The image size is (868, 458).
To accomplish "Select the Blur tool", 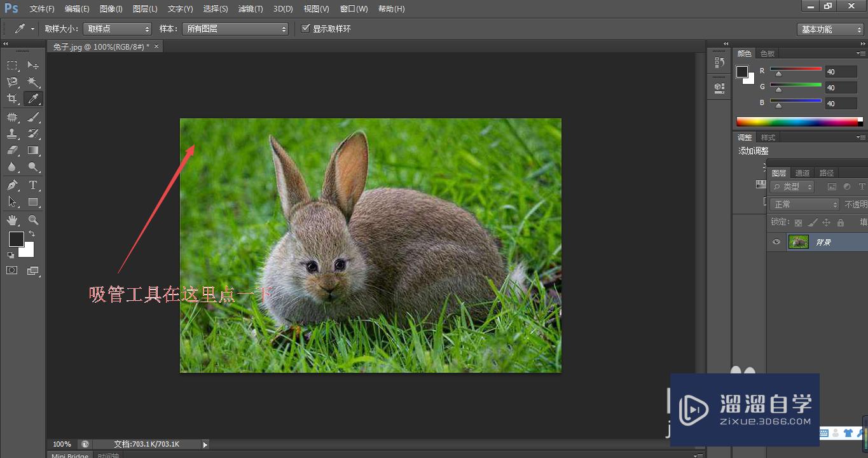I will click(12, 167).
